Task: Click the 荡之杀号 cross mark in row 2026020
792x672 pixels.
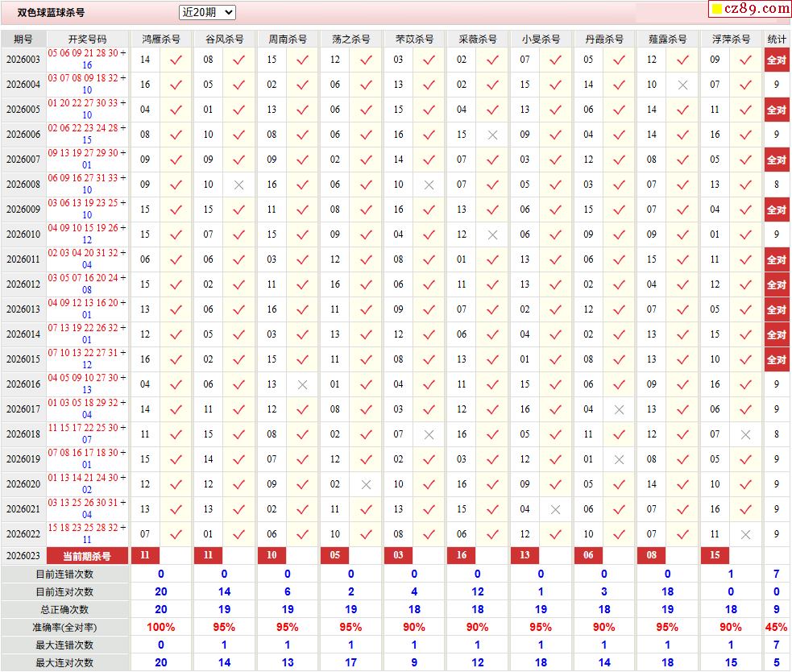Action: click(x=366, y=484)
